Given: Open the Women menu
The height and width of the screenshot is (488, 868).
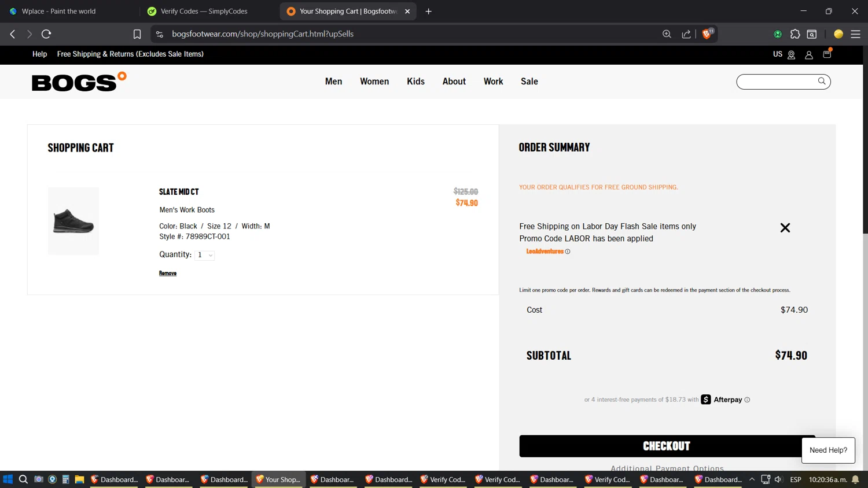Looking at the screenshot, I should (x=374, y=82).
